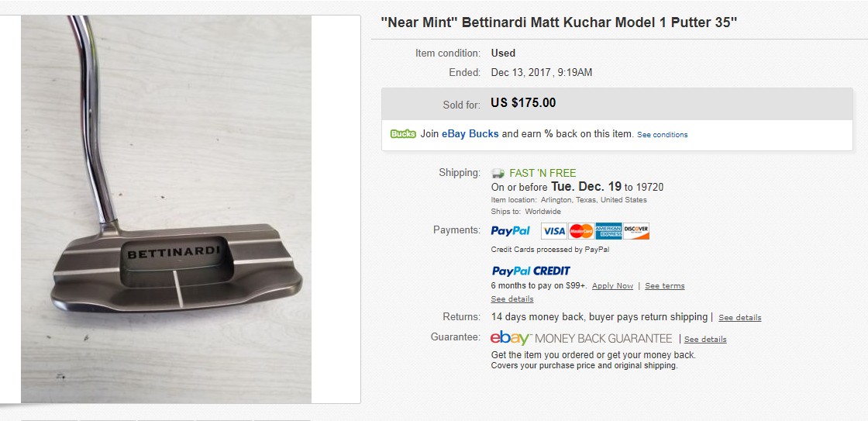Click the Bettinardi putter product photo
The width and height of the screenshot is (868, 421).
click(166, 209)
